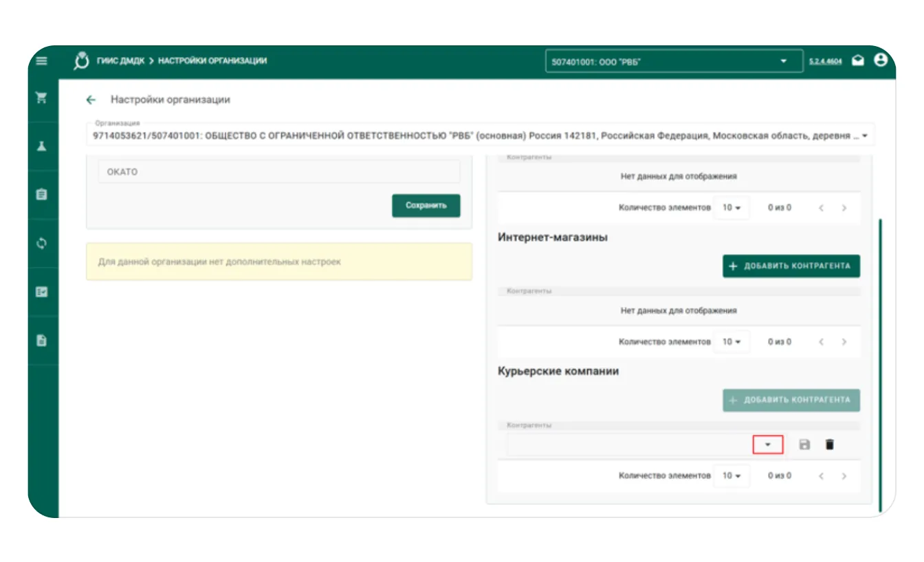Delete the courier company row via trash icon
The width and height of the screenshot is (924, 562).
pyautogui.click(x=830, y=445)
